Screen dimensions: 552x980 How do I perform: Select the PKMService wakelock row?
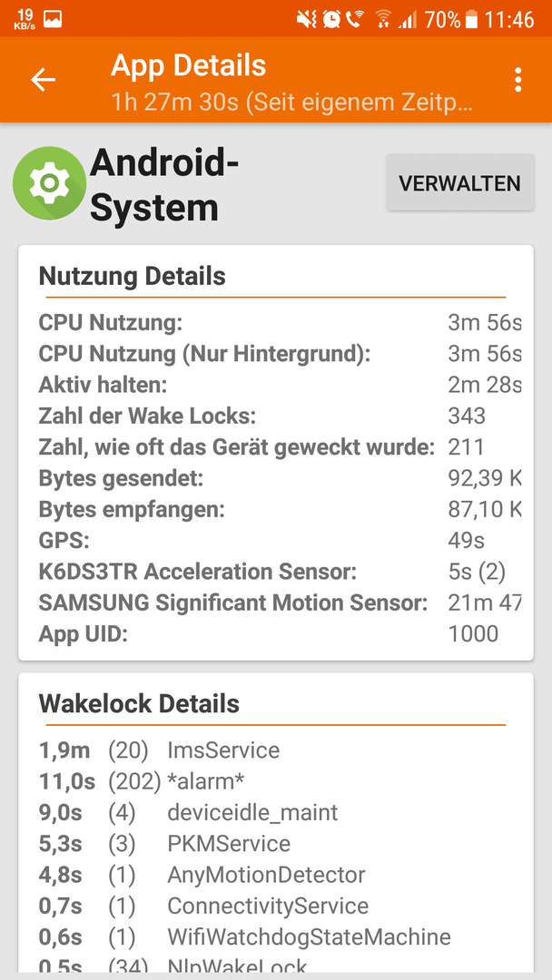(x=276, y=843)
